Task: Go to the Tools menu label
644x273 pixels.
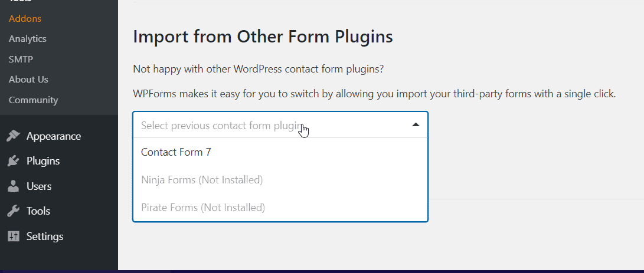Action: coord(38,211)
